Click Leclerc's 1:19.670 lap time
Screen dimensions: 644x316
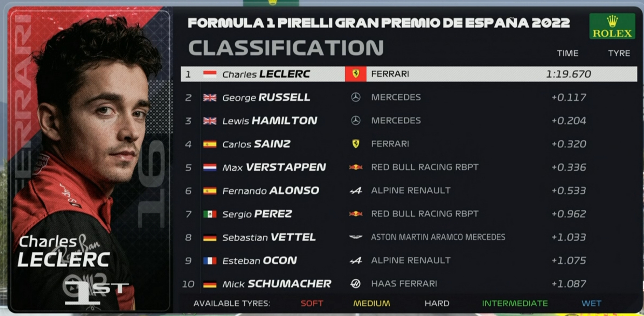pyautogui.click(x=568, y=74)
